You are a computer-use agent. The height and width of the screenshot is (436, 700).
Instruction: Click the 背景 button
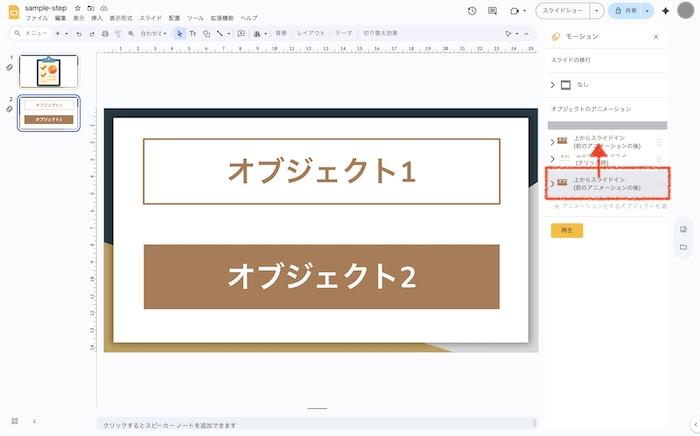pos(281,33)
